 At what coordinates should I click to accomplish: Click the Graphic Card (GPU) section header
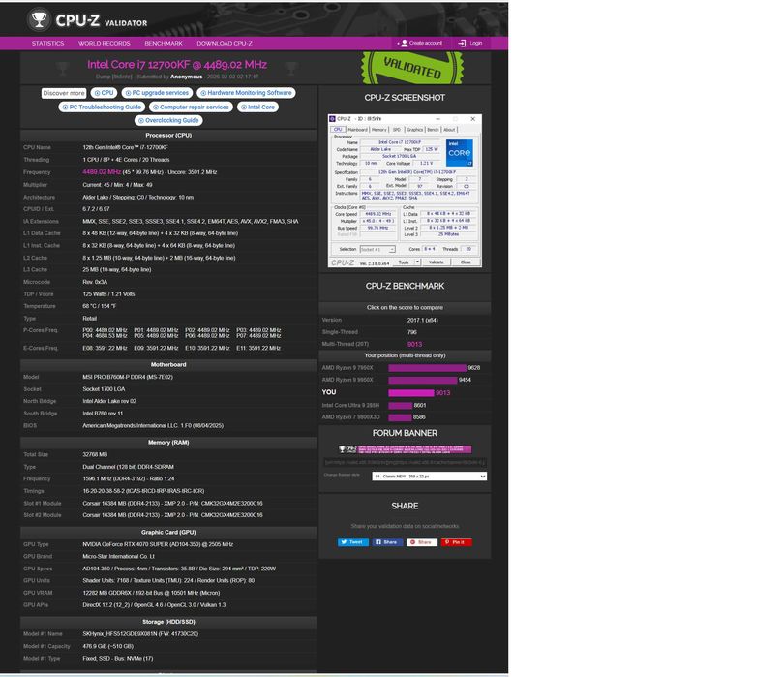[x=168, y=533]
